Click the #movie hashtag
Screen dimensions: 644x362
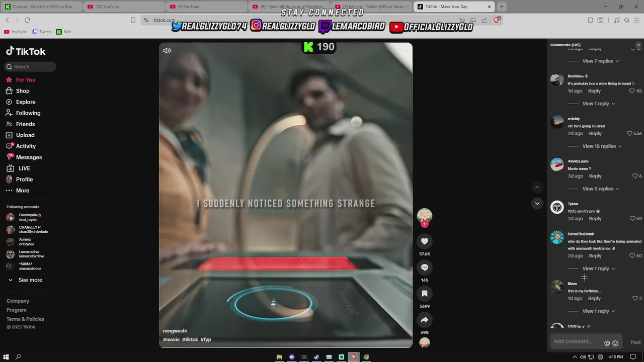(171, 340)
